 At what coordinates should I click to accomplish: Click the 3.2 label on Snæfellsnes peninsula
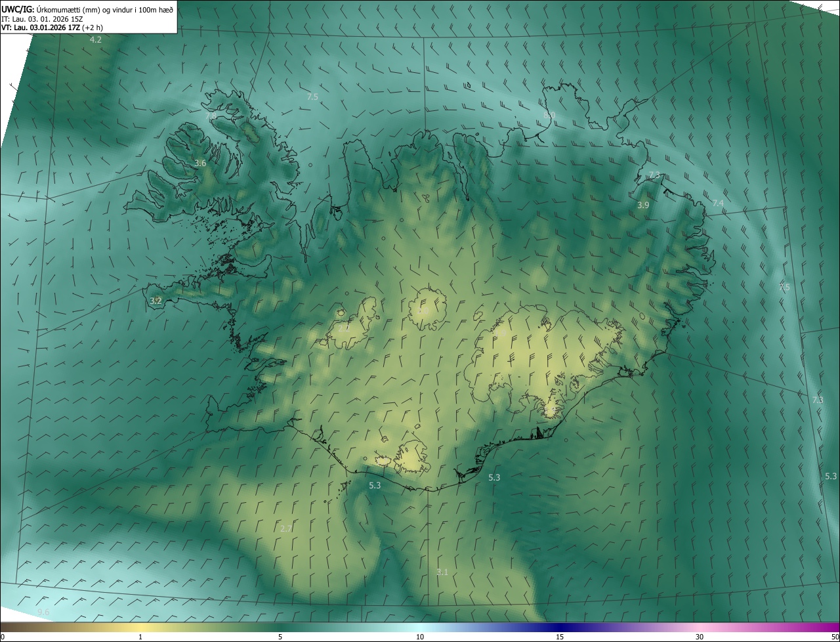[156, 301]
